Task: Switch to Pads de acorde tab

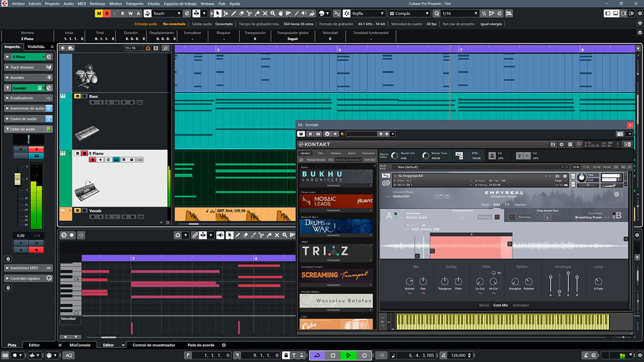Action: click(x=201, y=345)
